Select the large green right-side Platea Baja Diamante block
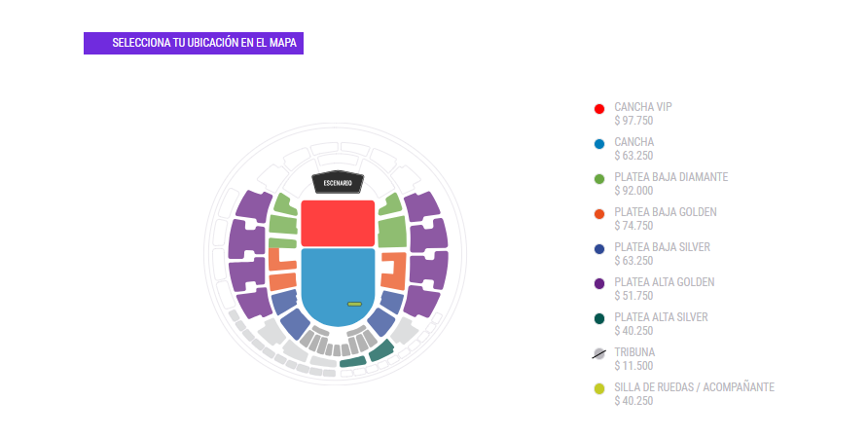The image size is (868, 437). tap(391, 233)
